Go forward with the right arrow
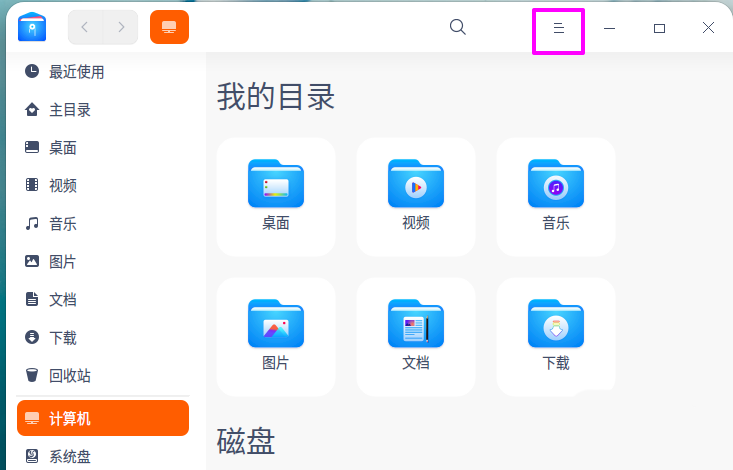Screen dimensions: 733x470 coord(121,28)
